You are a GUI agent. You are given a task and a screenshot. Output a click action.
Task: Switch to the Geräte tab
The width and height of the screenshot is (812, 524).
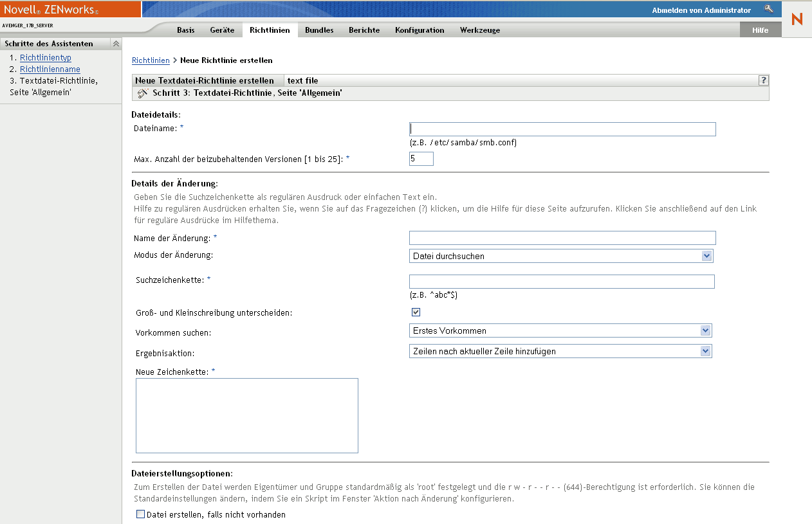coord(222,30)
